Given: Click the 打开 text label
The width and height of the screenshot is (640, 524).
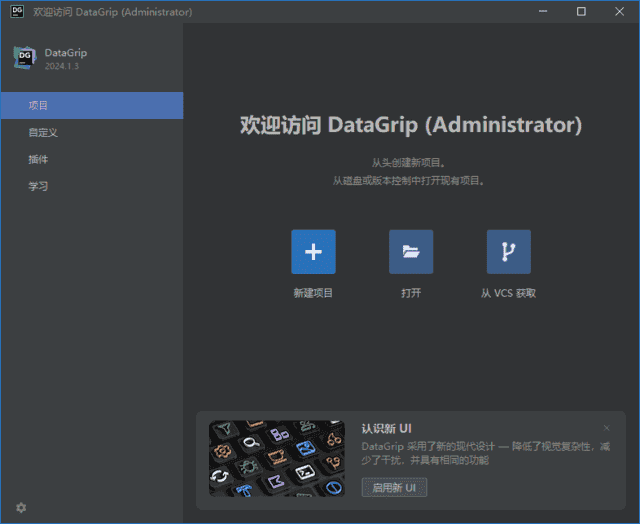Looking at the screenshot, I should coord(411,293).
